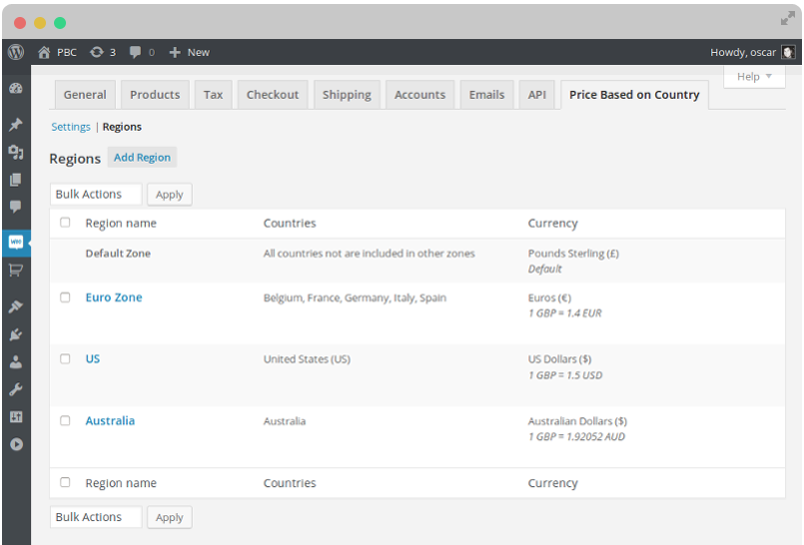Image resolution: width=804 pixels, height=545 pixels.
Task: Check the Australia region checkbox
Action: pyautogui.click(x=65, y=421)
